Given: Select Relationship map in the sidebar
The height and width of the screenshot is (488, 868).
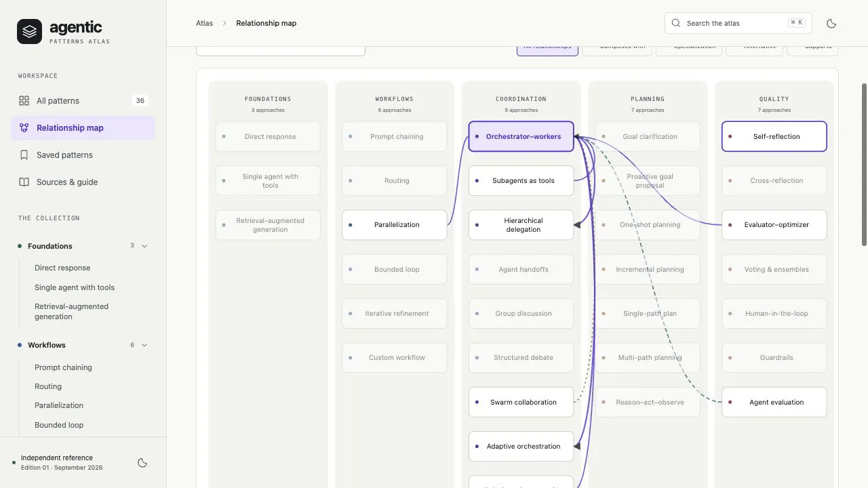Looking at the screenshot, I should (83, 128).
